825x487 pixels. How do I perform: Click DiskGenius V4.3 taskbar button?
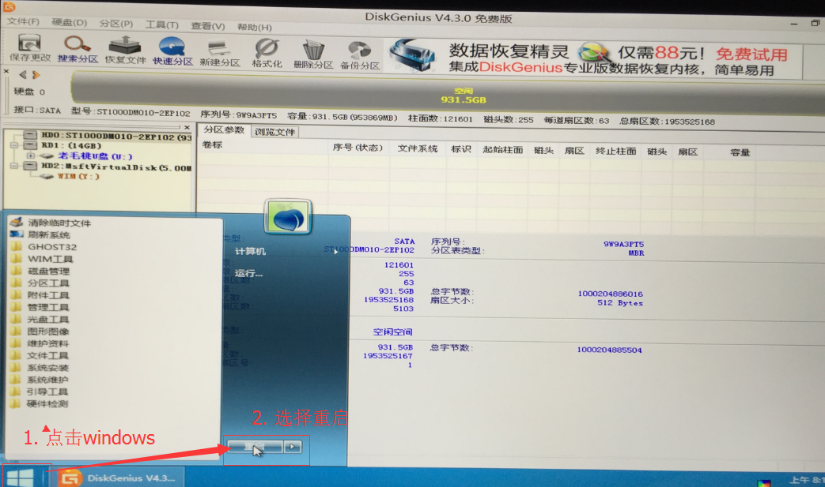click(x=120, y=478)
